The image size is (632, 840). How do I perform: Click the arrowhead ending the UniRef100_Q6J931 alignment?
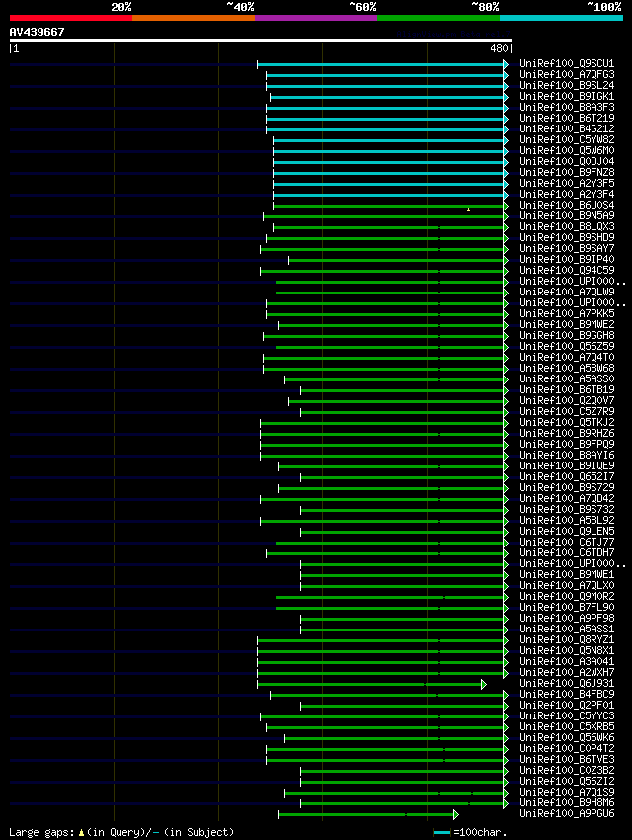coord(484,684)
